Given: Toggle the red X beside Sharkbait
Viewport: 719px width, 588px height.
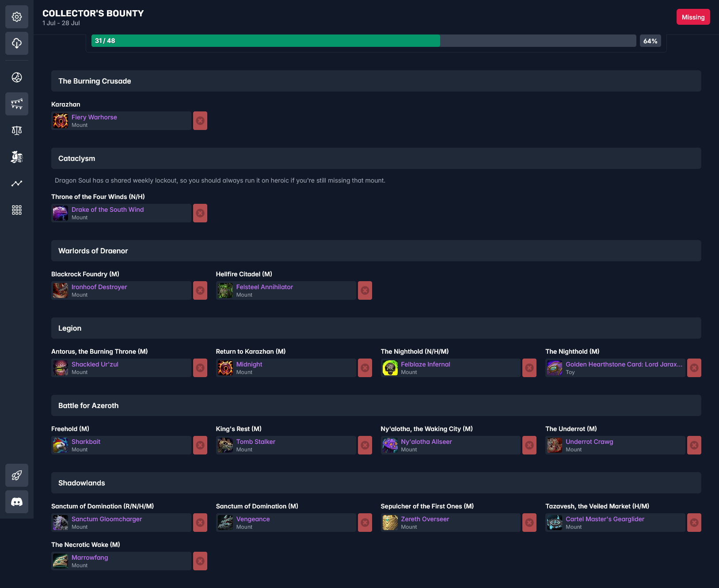Looking at the screenshot, I should [200, 445].
